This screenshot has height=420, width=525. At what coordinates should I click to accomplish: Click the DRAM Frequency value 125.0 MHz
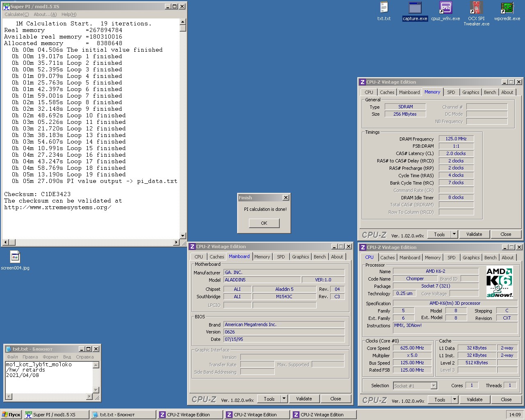pos(456,139)
